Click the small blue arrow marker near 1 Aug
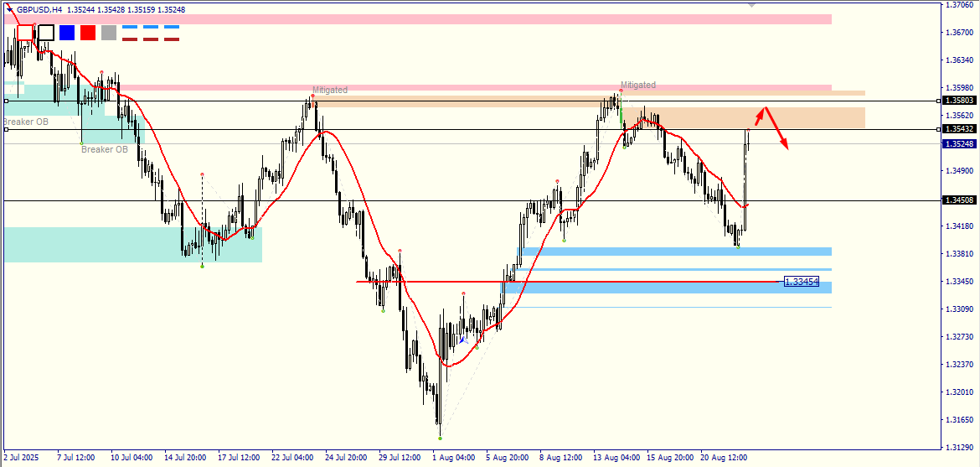Screen dimensions: 980x467 462,340
